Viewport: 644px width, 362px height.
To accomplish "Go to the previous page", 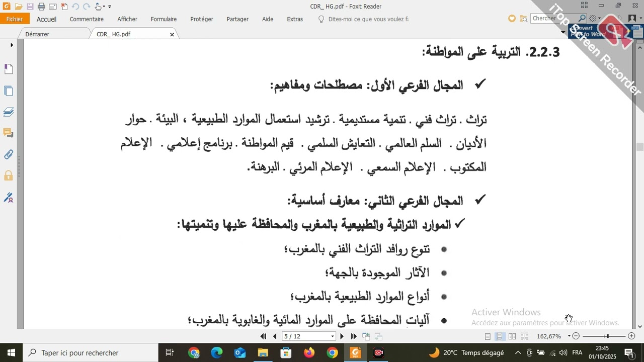I will click(x=274, y=336).
